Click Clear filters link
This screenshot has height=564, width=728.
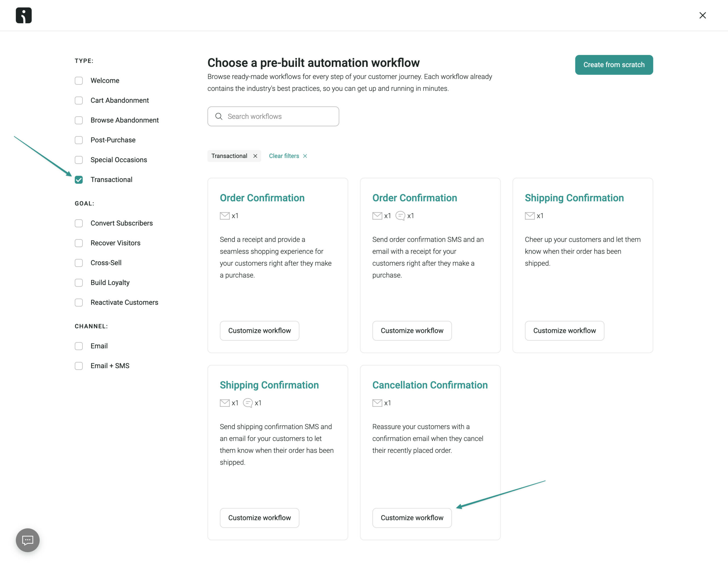coord(284,156)
